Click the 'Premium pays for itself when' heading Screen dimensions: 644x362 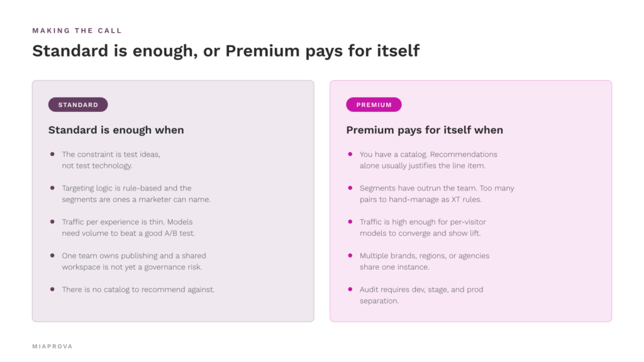click(425, 130)
